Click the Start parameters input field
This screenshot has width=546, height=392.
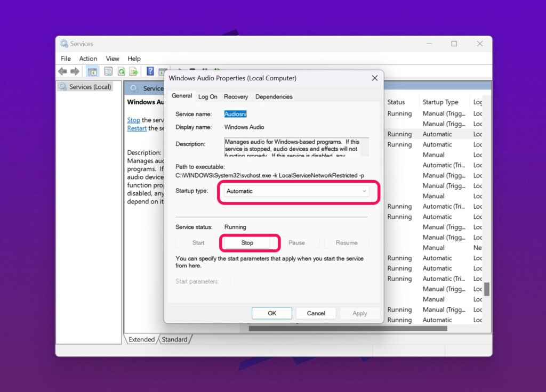(x=302, y=281)
